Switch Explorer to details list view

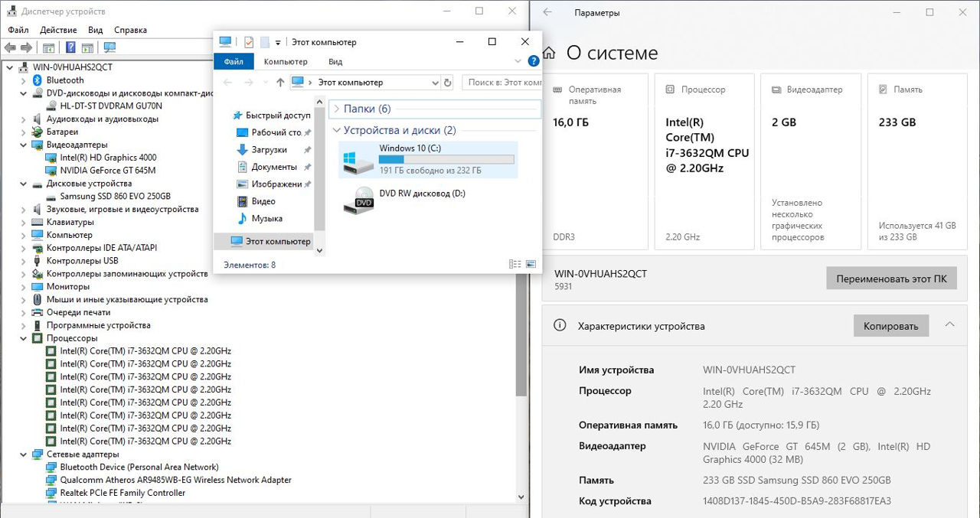coord(514,265)
